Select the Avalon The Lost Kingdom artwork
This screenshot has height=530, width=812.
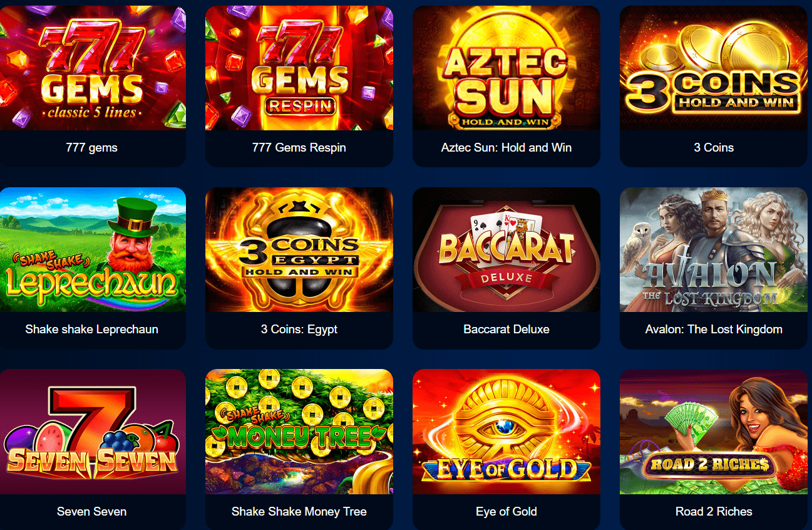point(714,249)
